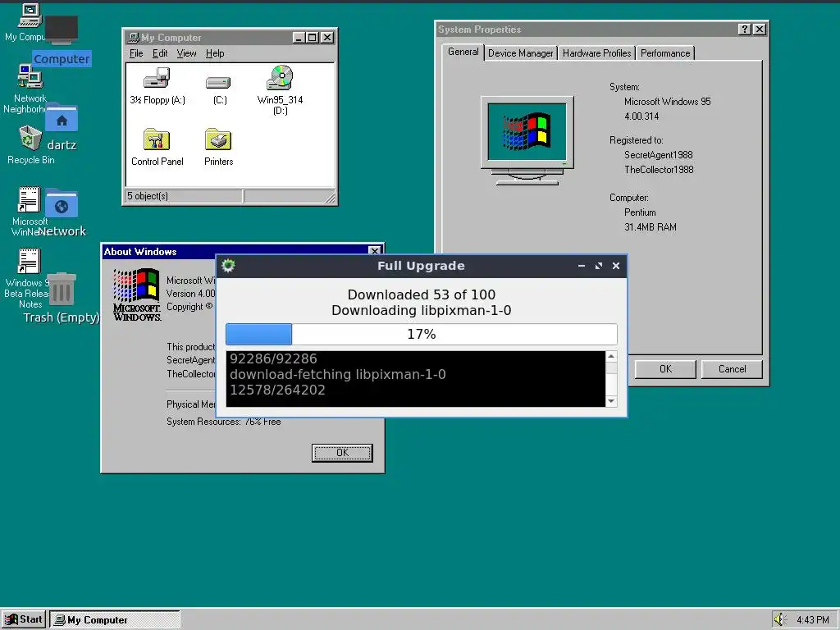Click the log scroll down arrow

coord(611,401)
